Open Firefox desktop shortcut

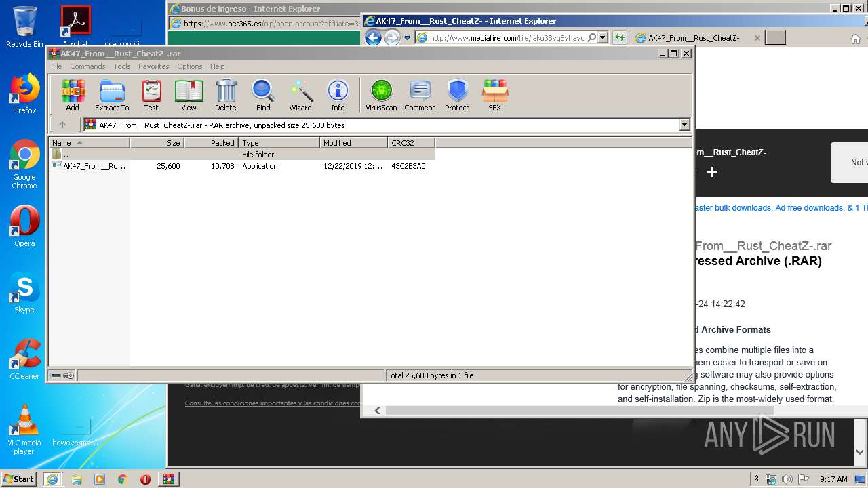pos(24,94)
